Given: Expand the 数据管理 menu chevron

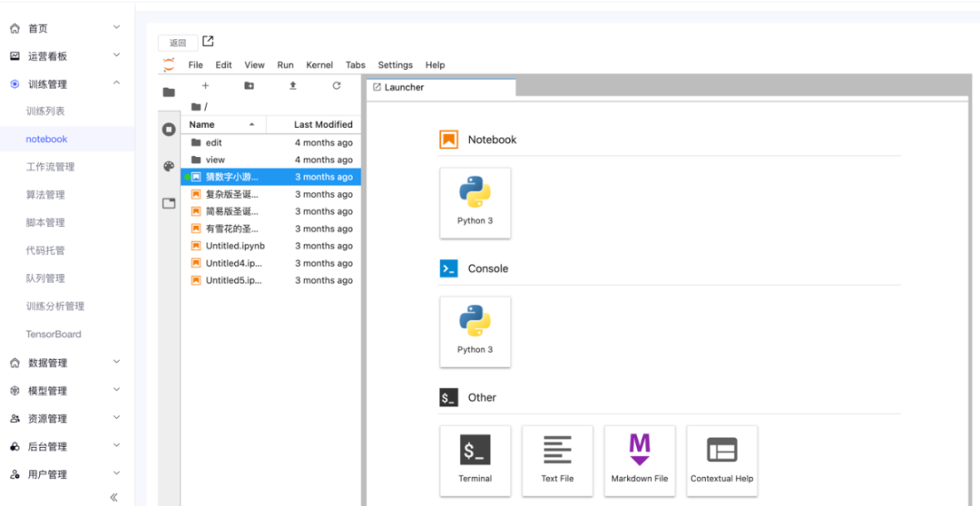Looking at the screenshot, I should click(x=116, y=361).
